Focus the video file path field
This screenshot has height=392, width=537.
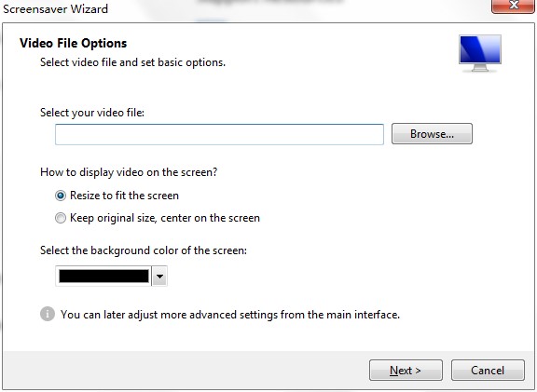[219, 134]
